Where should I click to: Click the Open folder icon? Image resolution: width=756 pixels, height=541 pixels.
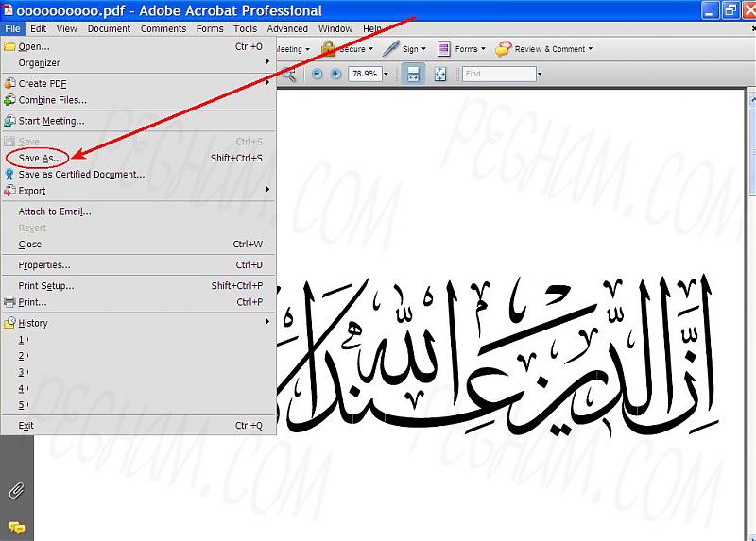point(9,46)
